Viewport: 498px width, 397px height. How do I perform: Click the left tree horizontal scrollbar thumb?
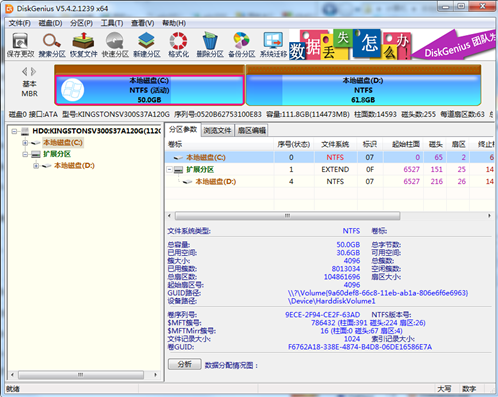(x=81, y=375)
